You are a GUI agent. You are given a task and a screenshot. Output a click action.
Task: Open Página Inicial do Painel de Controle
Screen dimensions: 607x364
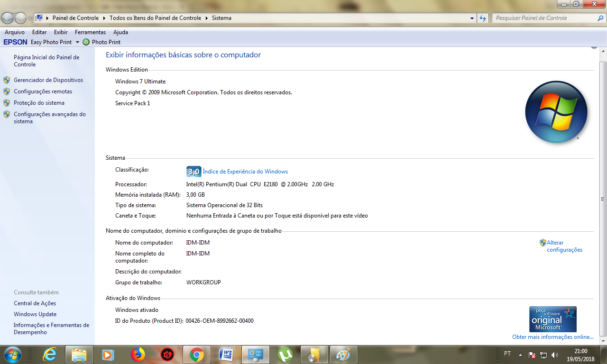[x=46, y=61]
